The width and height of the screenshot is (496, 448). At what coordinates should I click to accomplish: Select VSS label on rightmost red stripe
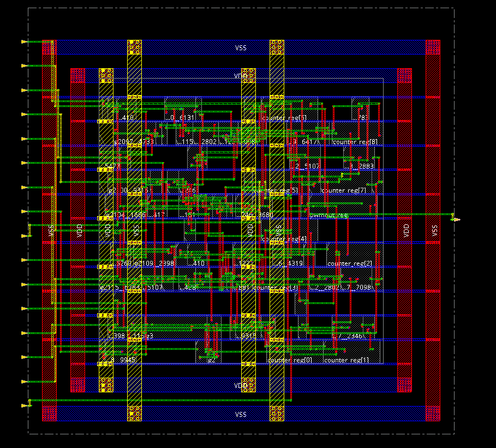coord(435,231)
